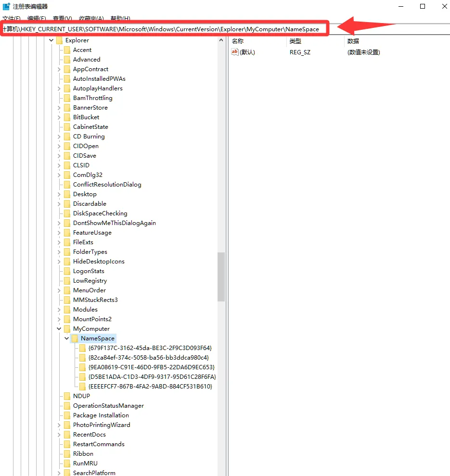Click the folder icon beside MenuOrder
Screen dimensions: 450x476
point(67,290)
